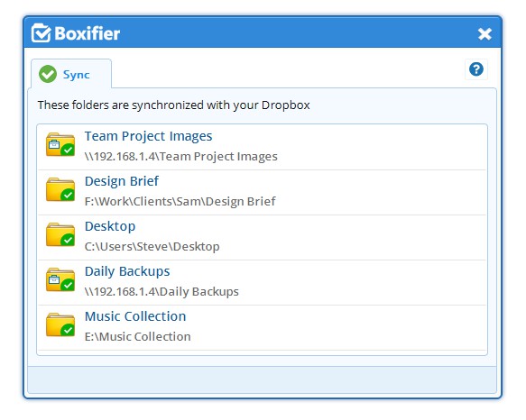Open the Music Collection link
This screenshot has height=420, width=526.
click(x=135, y=316)
